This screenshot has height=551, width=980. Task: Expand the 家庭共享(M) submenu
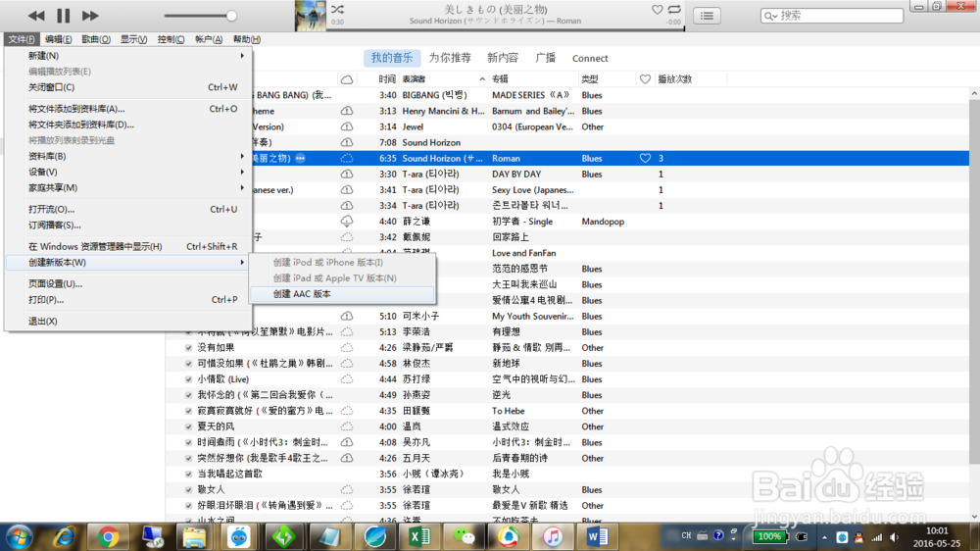(128, 187)
